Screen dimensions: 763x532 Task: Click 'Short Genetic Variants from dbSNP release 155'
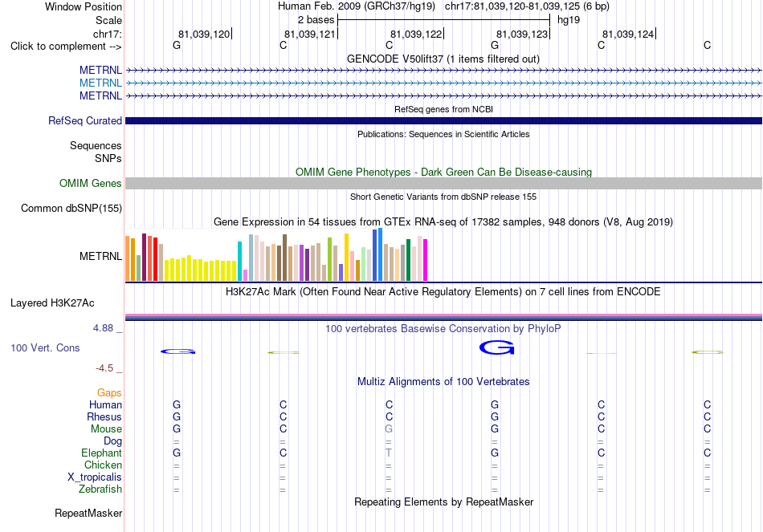[x=443, y=197]
